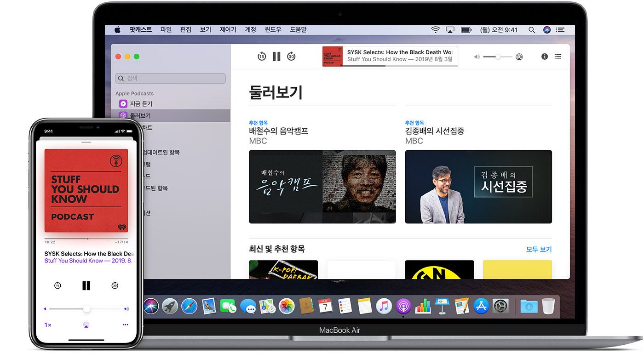Tap the iPhone player sheet grabber handle

tap(86, 142)
